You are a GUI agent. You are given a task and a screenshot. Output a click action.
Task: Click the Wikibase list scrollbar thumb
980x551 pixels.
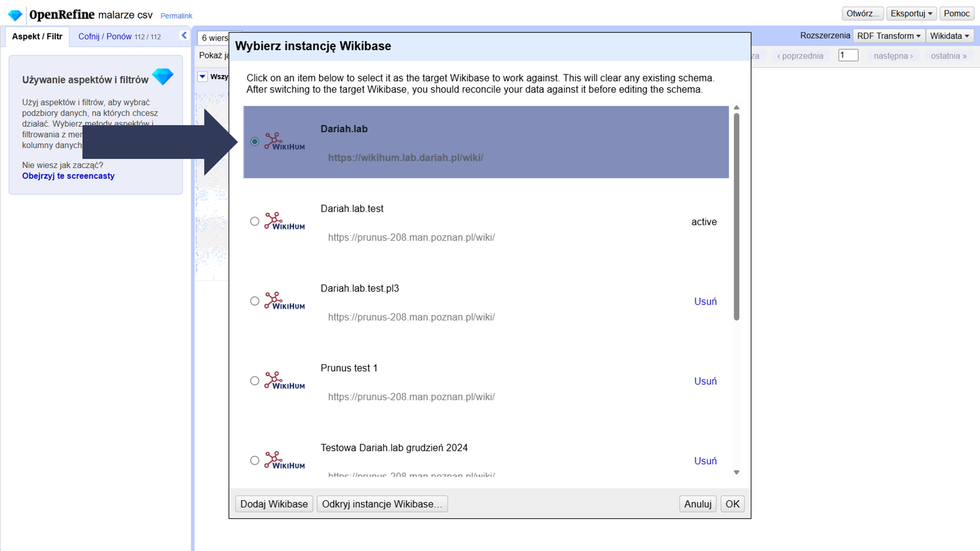click(736, 217)
